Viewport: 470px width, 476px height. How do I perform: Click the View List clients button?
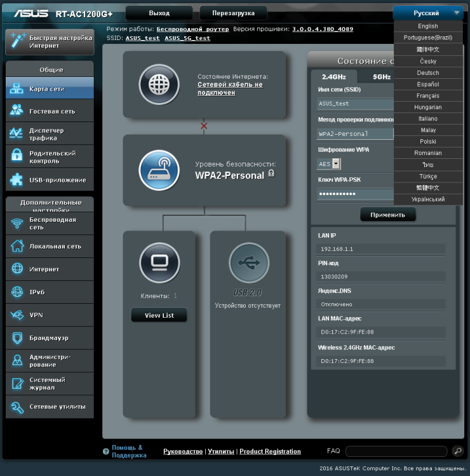(159, 315)
